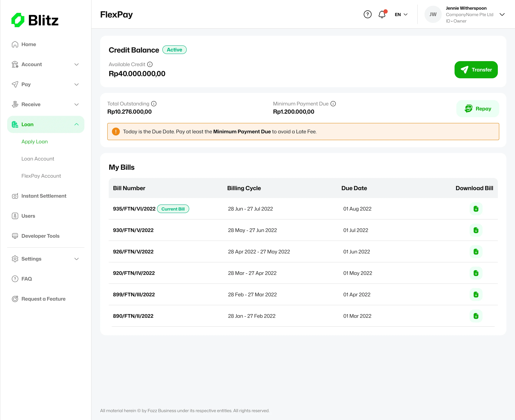Go to Instant Settlement page

[x=44, y=196]
